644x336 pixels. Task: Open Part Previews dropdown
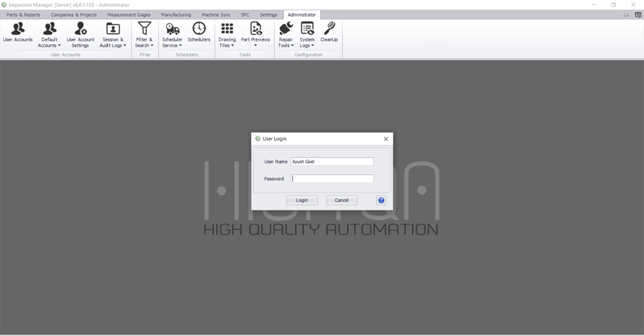tap(256, 35)
